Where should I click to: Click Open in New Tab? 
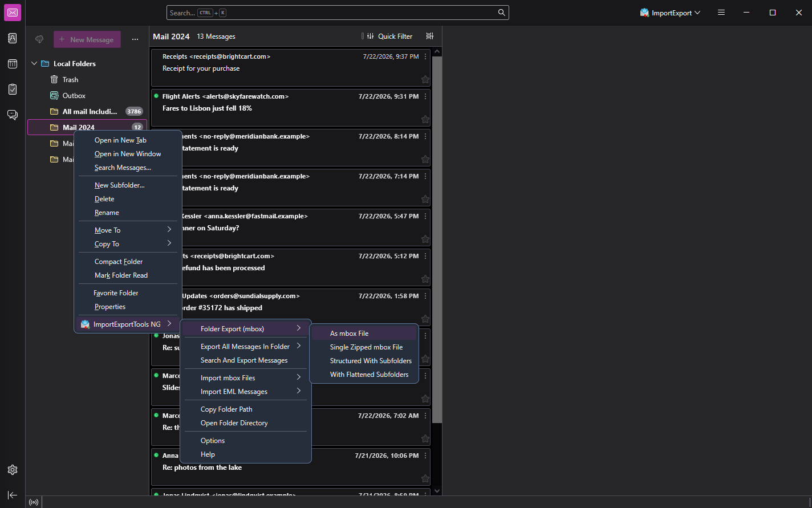[x=128, y=140]
